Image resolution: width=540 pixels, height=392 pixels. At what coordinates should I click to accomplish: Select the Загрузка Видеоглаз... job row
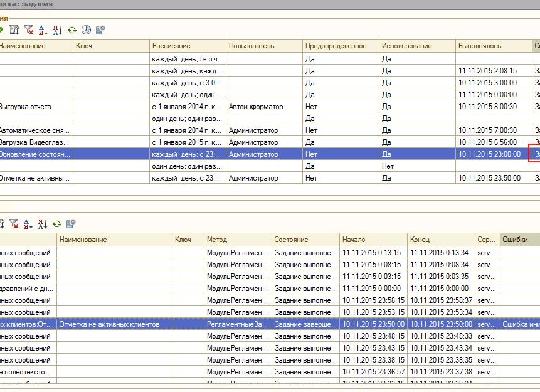click(270, 142)
